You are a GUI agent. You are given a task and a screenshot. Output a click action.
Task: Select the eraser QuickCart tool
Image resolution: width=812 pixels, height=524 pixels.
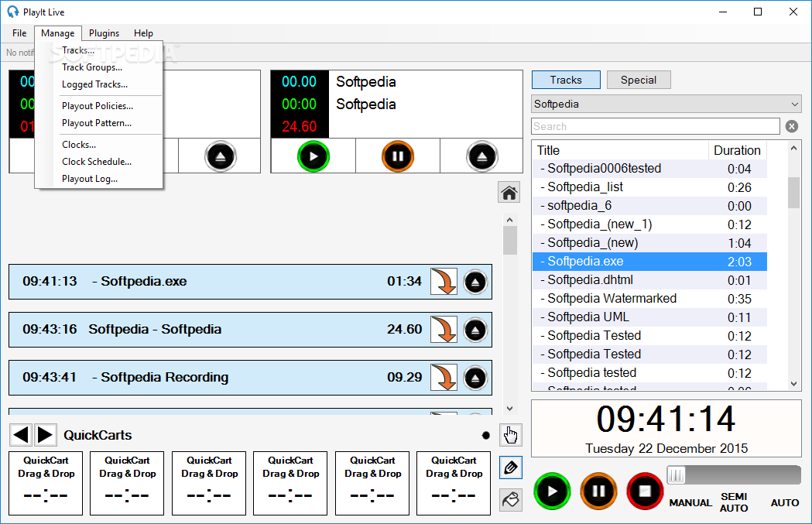pos(511,500)
